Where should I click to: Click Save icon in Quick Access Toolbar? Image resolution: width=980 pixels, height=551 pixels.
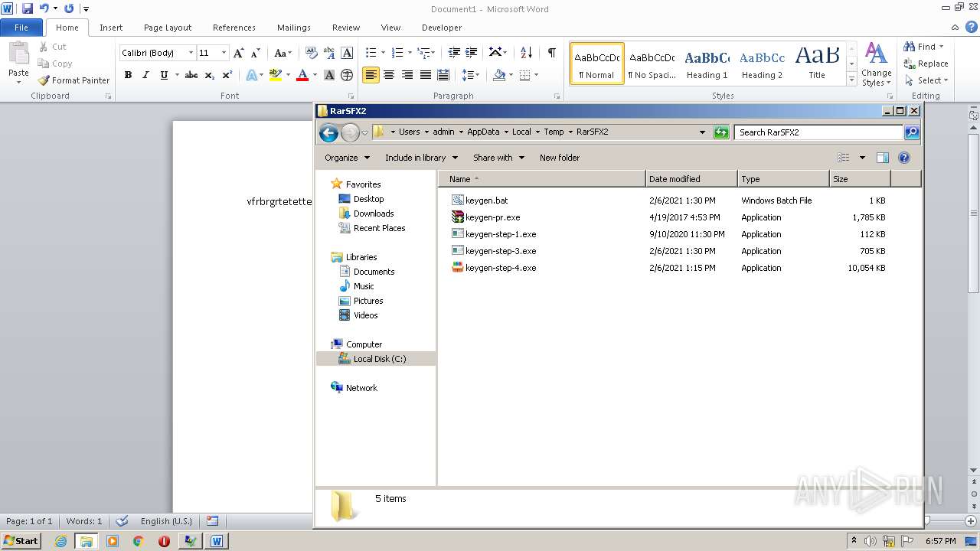tap(28, 8)
